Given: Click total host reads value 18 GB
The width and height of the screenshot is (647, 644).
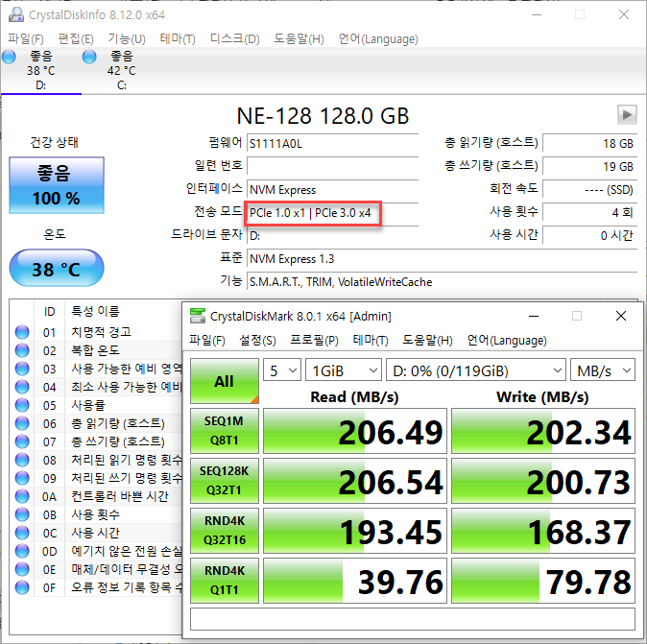Looking at the screenshot, I should [x=590, y=144].
